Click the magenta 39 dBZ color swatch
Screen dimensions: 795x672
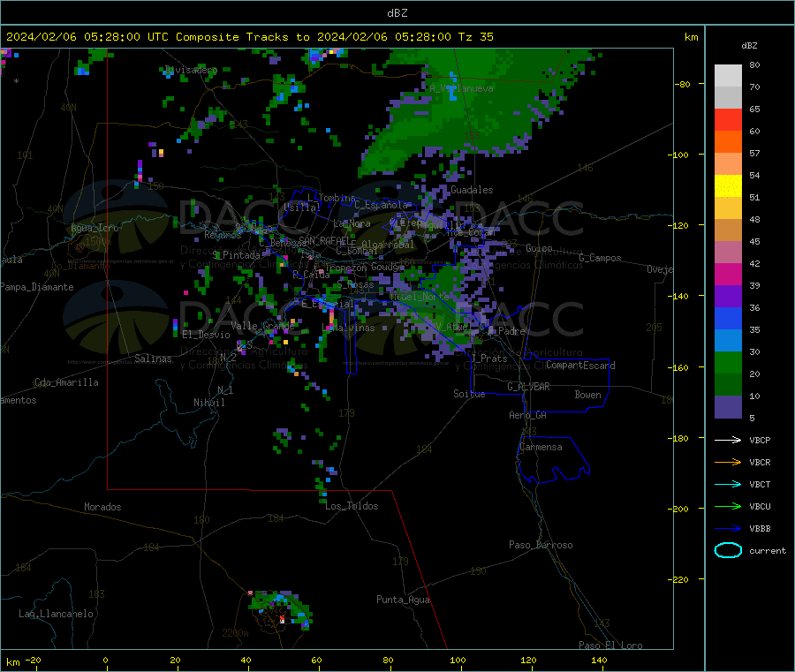[728, 274]
